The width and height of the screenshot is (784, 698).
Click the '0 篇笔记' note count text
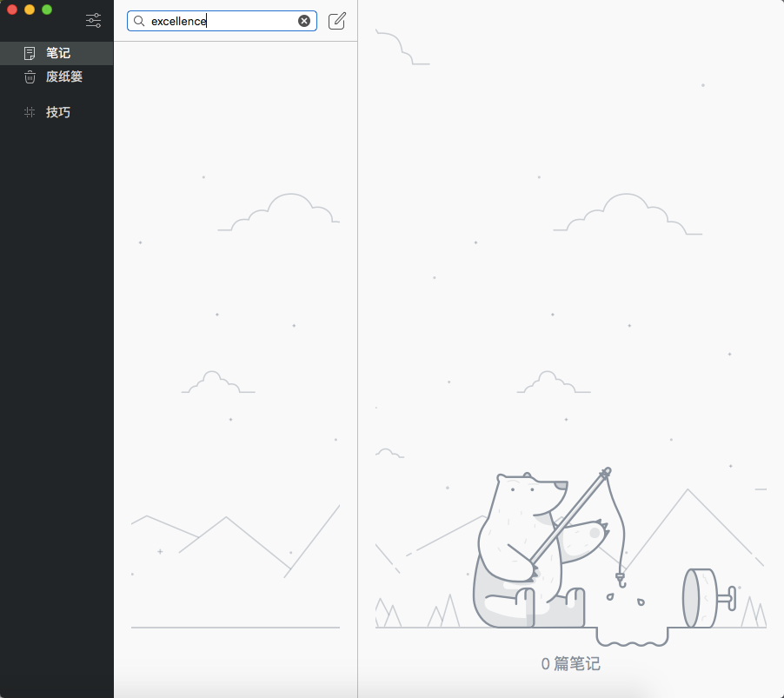[x=570, y=663]
